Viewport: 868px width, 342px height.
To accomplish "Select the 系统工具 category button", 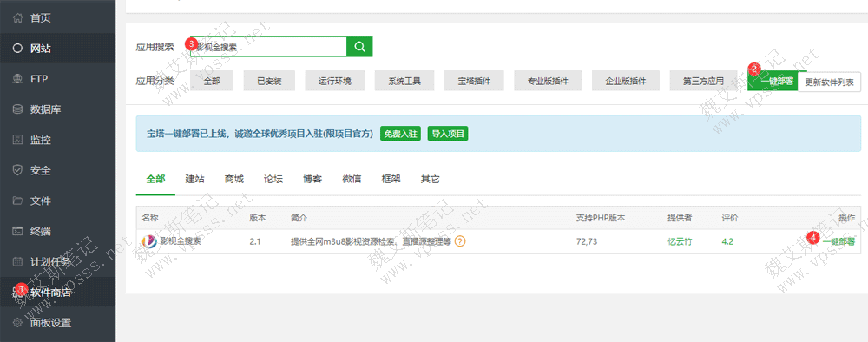I will click(x=404, y=81).
